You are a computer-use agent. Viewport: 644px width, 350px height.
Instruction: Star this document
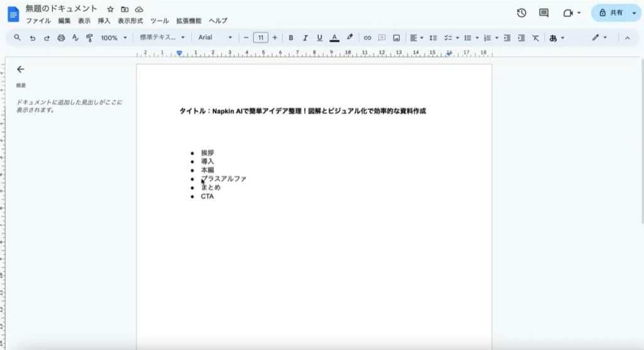click(110, 9)
